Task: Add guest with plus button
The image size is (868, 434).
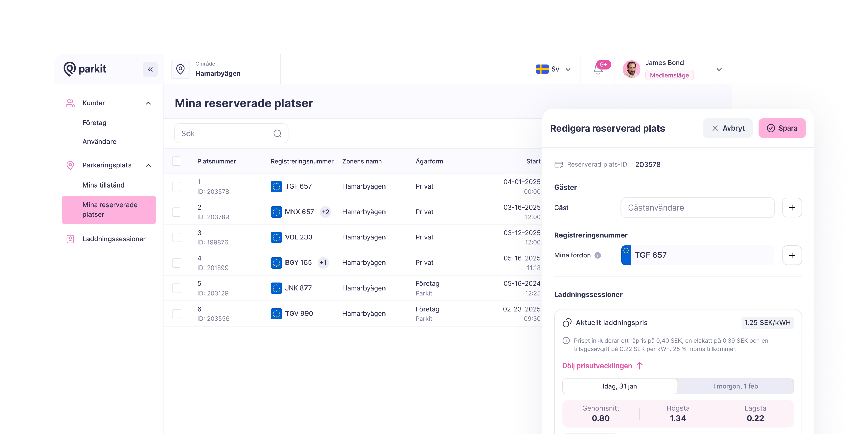Action: click(792, 208)
